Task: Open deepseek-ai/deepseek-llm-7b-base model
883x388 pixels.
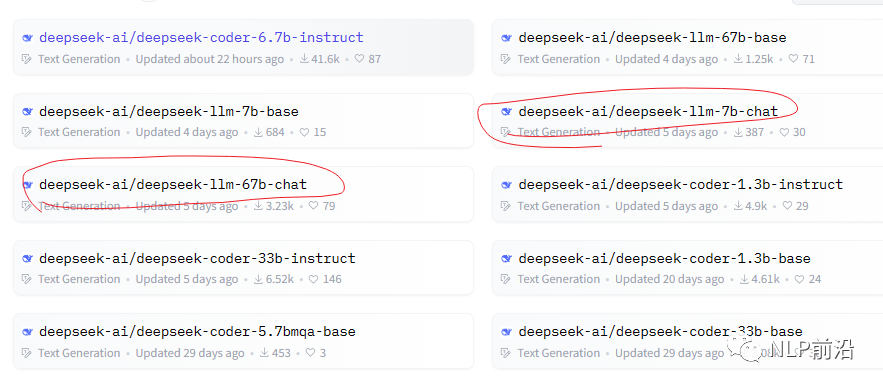Action: [168, 112]
